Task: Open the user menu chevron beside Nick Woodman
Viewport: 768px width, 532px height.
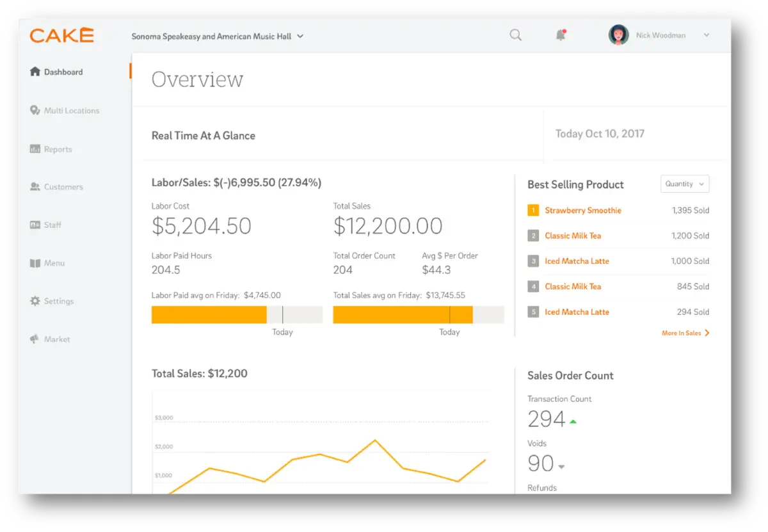Action: [x=707, y=35]
